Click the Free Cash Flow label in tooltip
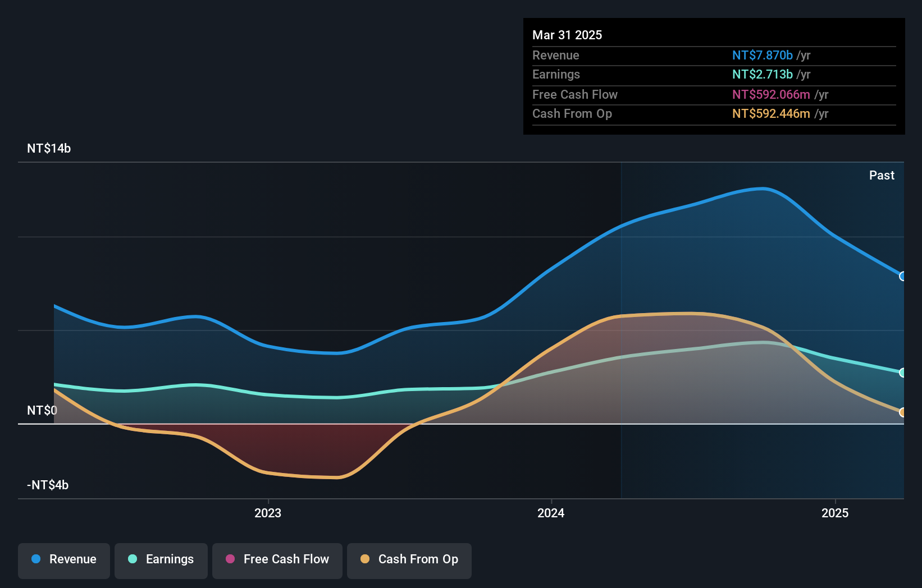The width and height of the screenshot is (922, 588). 575,94
